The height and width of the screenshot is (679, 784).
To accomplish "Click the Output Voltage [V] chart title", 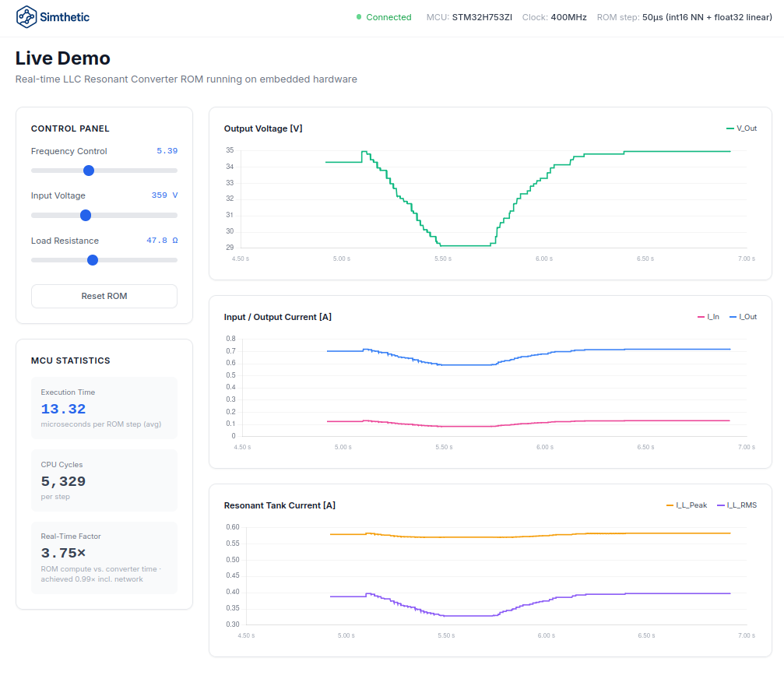I will pyautogui.click(x=263, y=128).
